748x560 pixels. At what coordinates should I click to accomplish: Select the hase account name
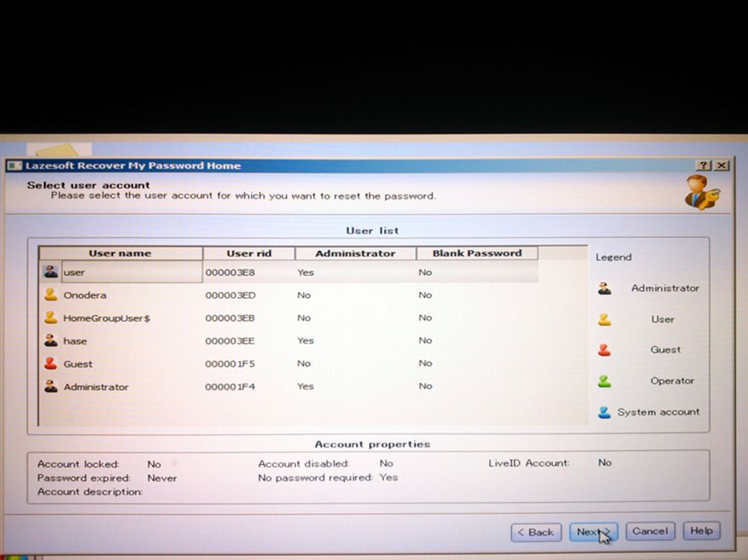point(75,341)
